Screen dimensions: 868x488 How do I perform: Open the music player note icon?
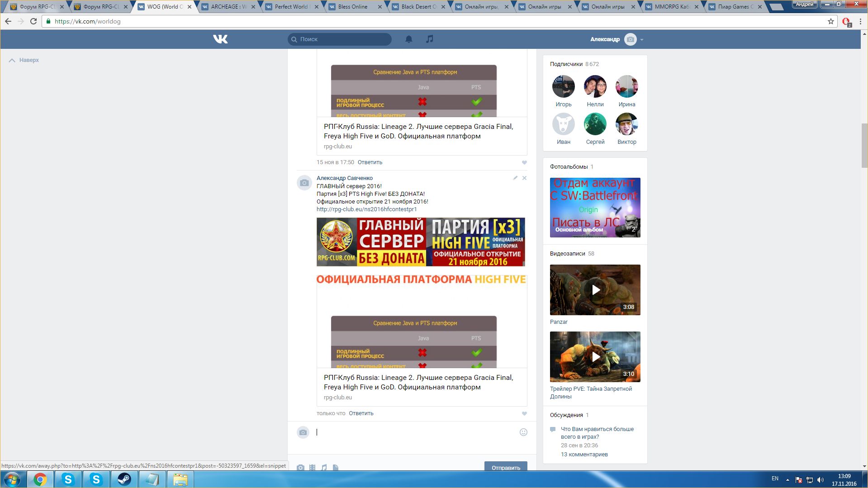tap(429, 39)
